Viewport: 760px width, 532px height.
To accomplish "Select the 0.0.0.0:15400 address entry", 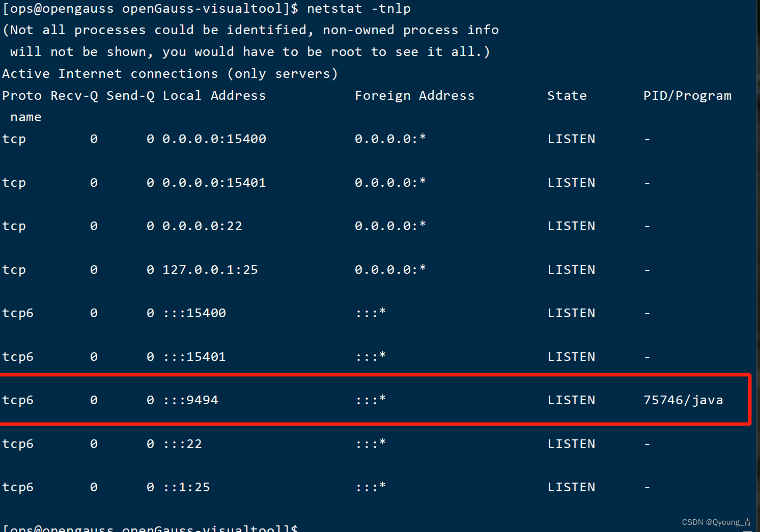I will coord(214,138).
